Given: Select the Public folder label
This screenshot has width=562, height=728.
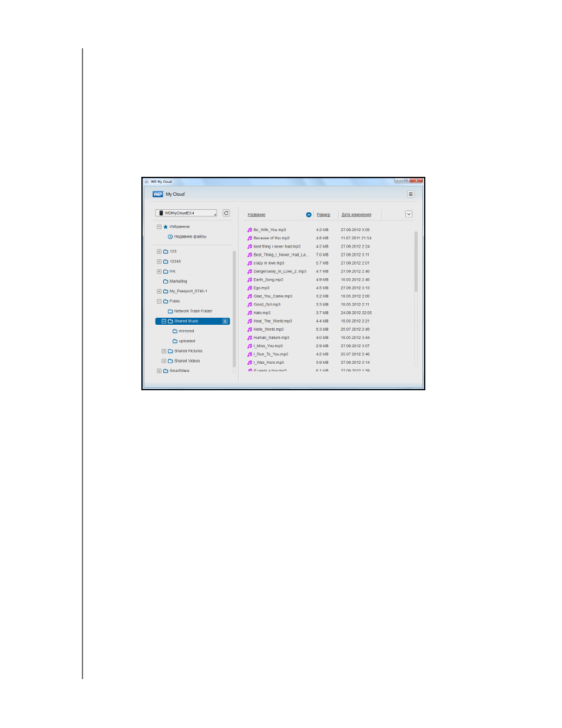Looking at the screenshot, I should [x=175, y=301].
